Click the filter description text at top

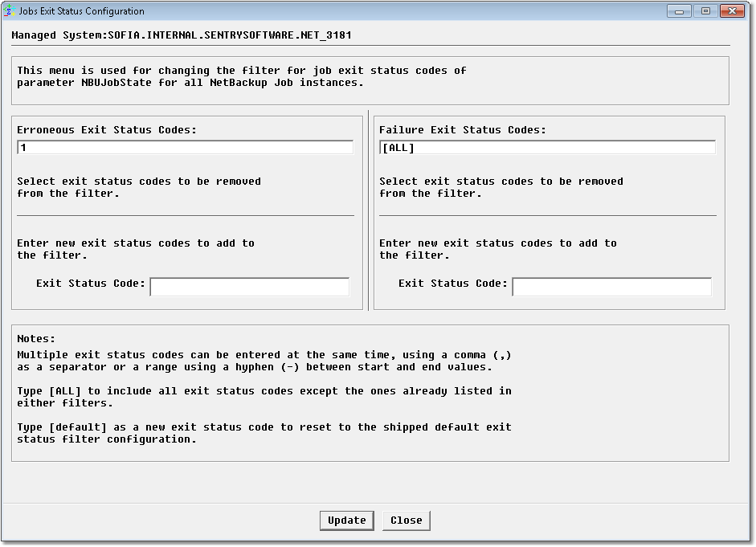pos(241,76)
